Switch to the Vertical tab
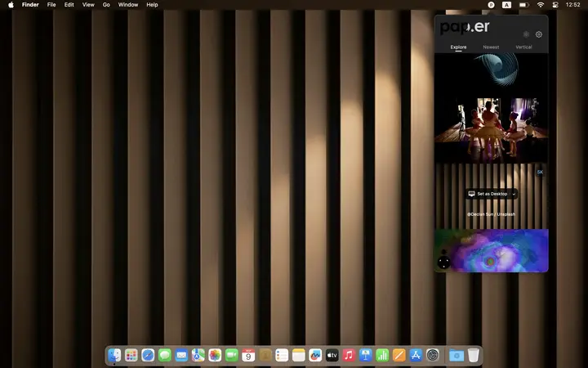 coord(523,47)
